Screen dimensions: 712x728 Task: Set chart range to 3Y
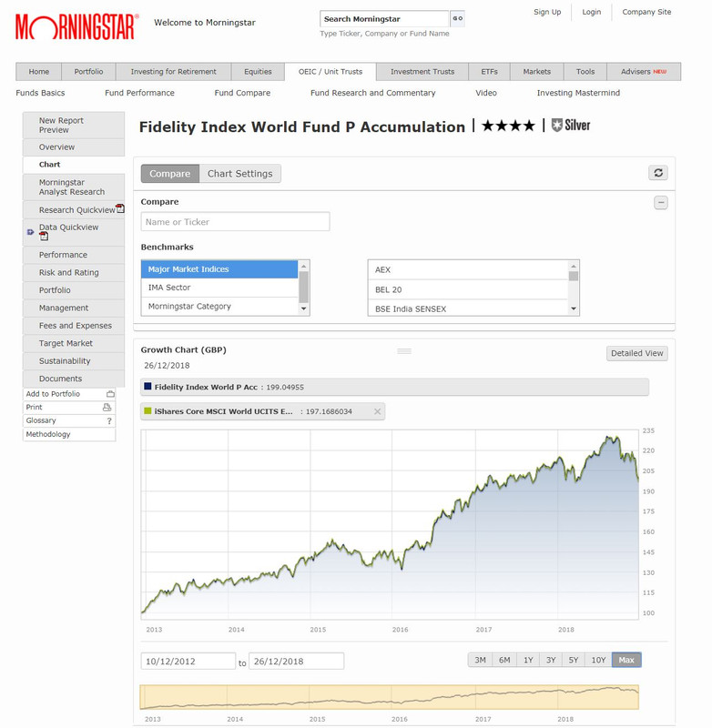[x=551, y=660]
